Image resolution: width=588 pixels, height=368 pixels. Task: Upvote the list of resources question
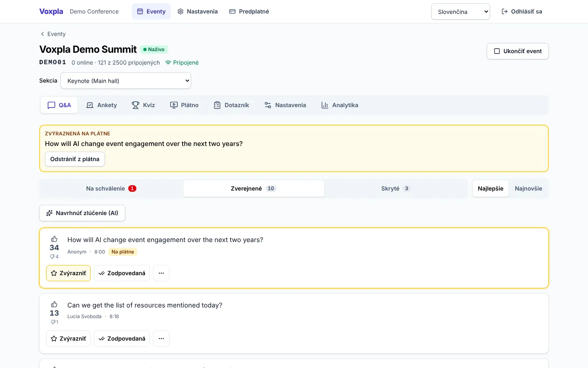pyautogui.click(x=54, y=305)
